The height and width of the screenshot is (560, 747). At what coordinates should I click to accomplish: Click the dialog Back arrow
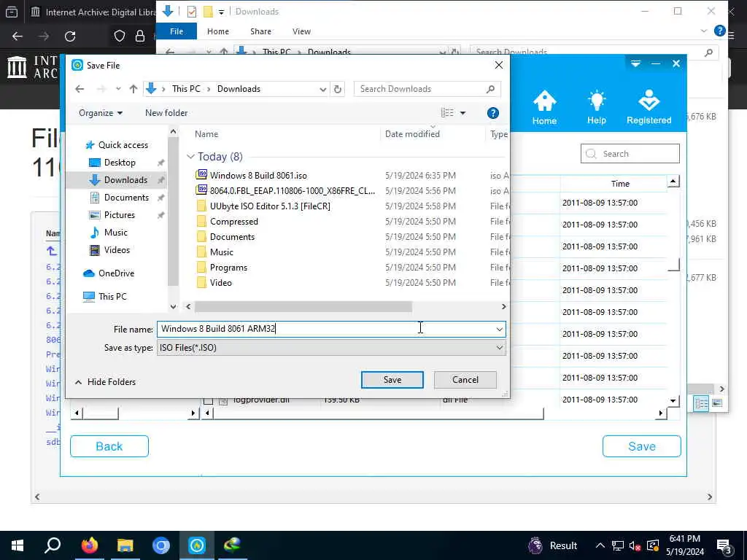pyautogui.click(x=80, y=89)
